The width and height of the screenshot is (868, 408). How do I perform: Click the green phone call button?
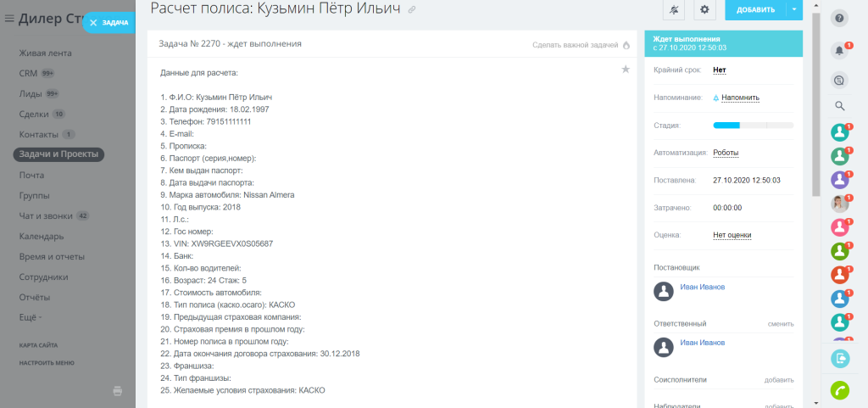pos(840,391)
